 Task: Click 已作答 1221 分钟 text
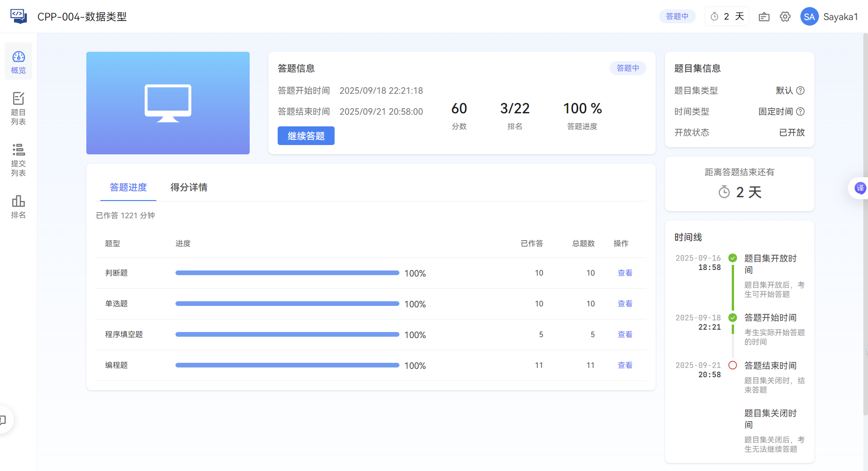click(x=126, y=215)
